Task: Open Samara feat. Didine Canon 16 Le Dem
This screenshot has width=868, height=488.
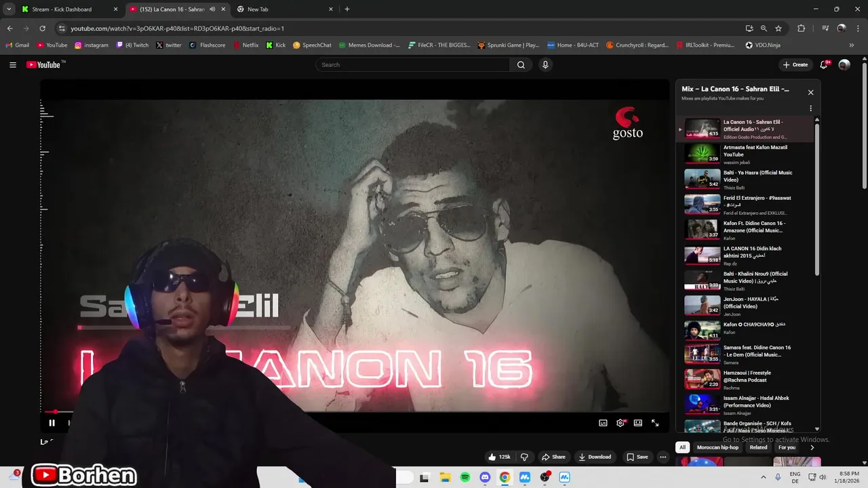Action: point(746,354)
